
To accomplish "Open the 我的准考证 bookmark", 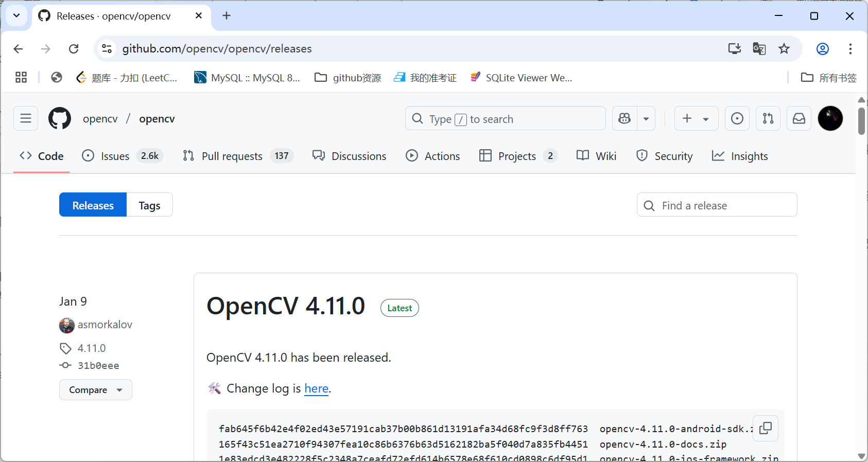I will pos(425,78).
